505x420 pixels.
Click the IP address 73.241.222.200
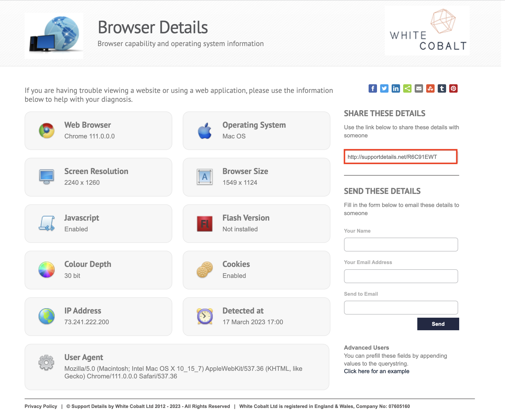click(x=87, y=322)
